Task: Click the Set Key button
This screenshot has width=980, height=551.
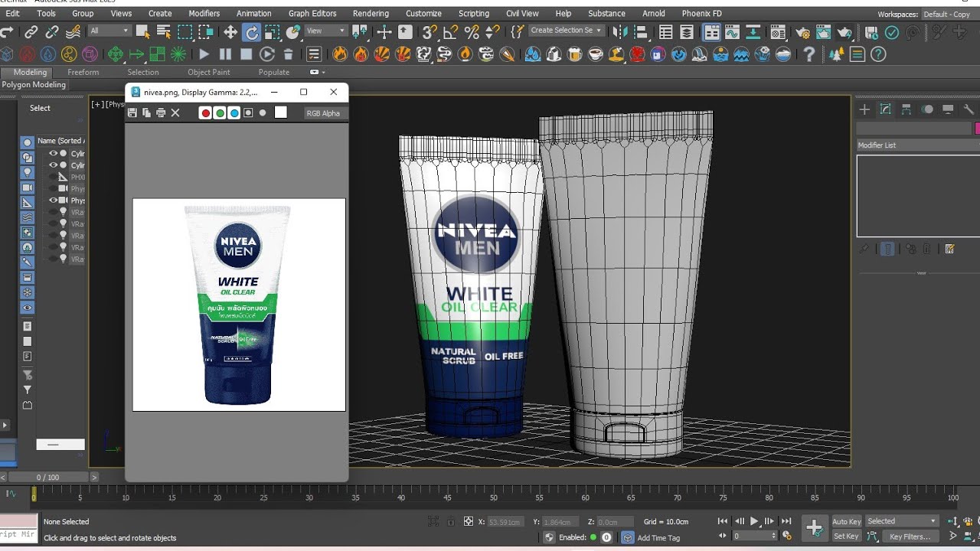Action: [x=846, y=536]
